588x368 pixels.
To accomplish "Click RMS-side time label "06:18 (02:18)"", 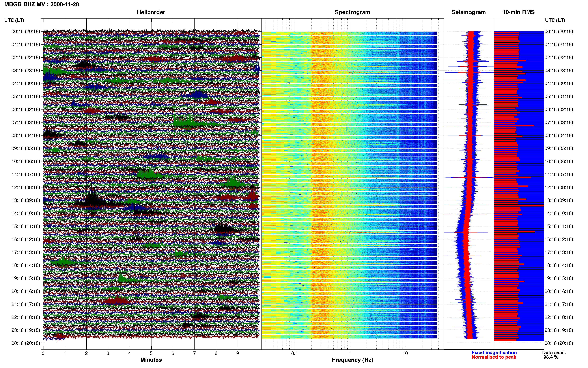I will click(x=559, y=109).
